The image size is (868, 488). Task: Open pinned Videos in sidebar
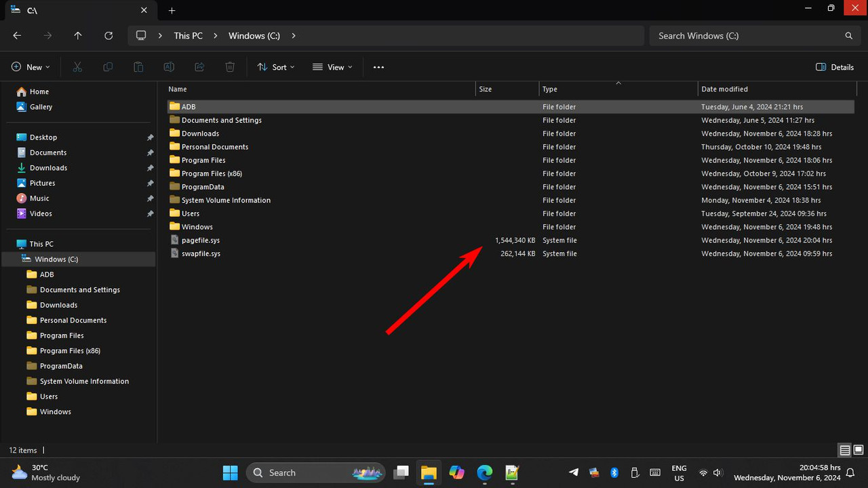(41, 213)
